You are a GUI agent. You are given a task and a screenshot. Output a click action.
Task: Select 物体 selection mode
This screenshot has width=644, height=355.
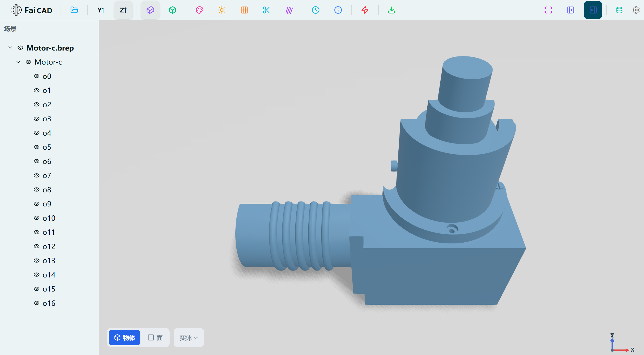click(x=125, y=338)
